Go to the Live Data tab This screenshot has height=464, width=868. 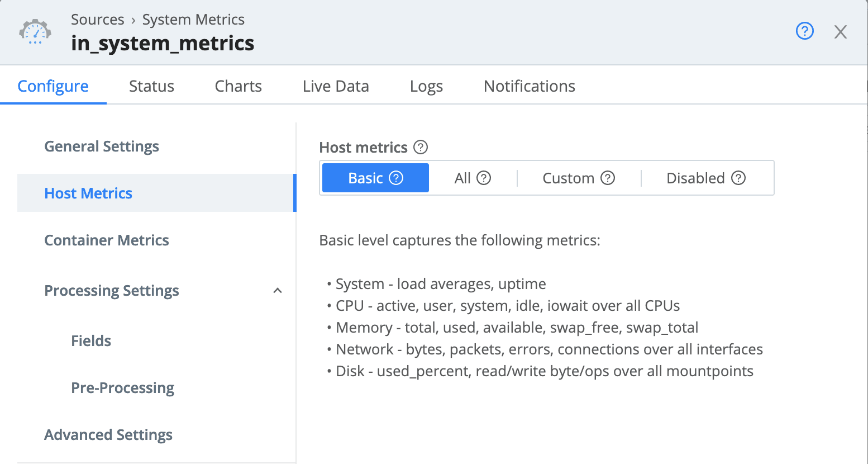coord(336,86)
